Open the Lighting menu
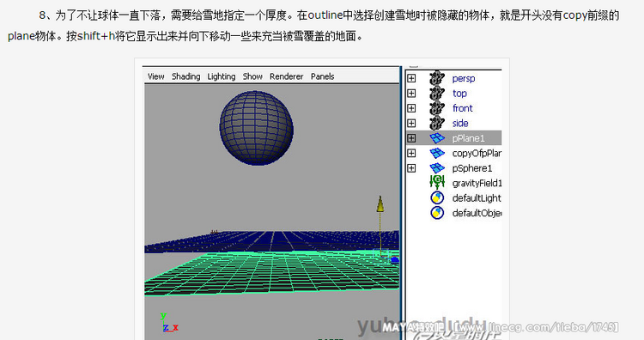Viewport: 644px width, 340px height. point(221,76)
